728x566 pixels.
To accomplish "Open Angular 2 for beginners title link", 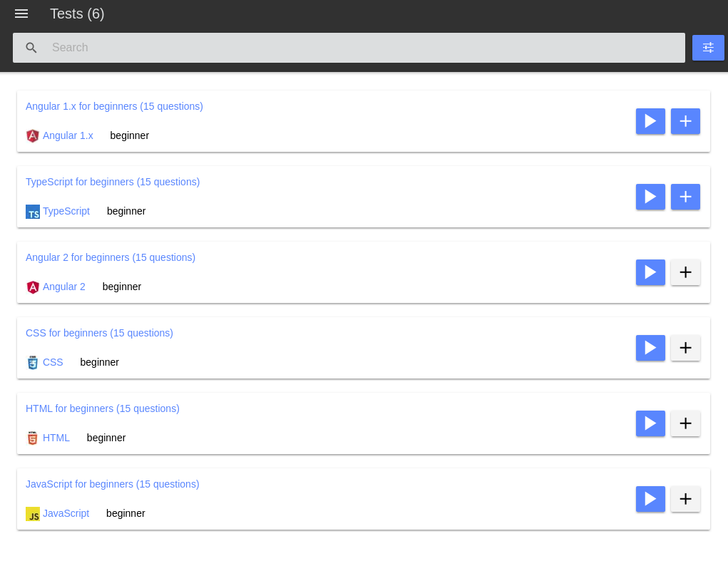I will tap(111, 258).
